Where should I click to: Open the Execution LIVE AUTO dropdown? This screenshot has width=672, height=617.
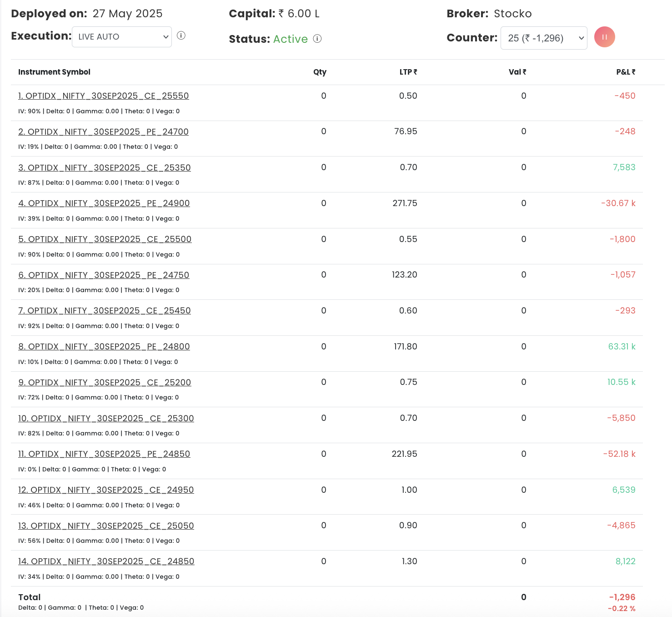click(x=122, y=37)
